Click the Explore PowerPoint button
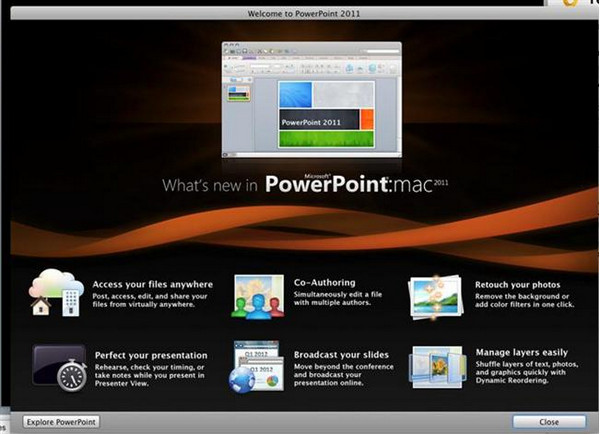600x434 pixels. click(61, 422)
